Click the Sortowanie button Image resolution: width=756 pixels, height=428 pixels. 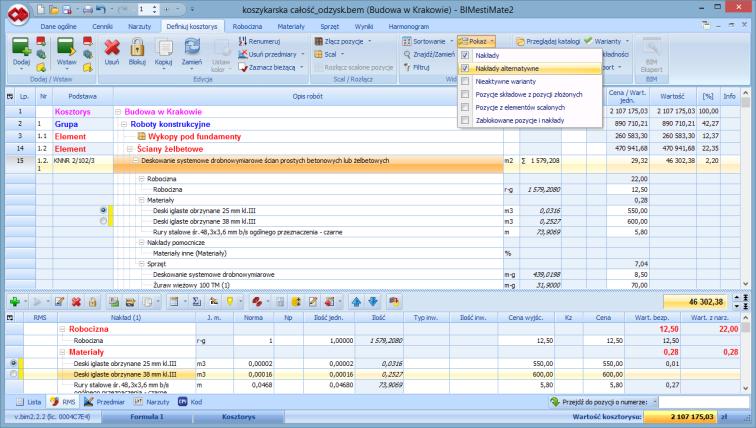(427, 41)
